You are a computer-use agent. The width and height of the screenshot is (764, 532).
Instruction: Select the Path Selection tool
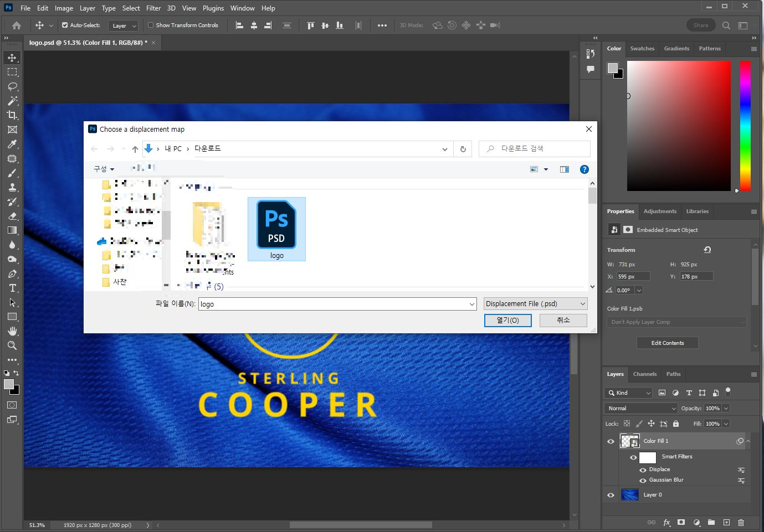click(x=12, y=302)
